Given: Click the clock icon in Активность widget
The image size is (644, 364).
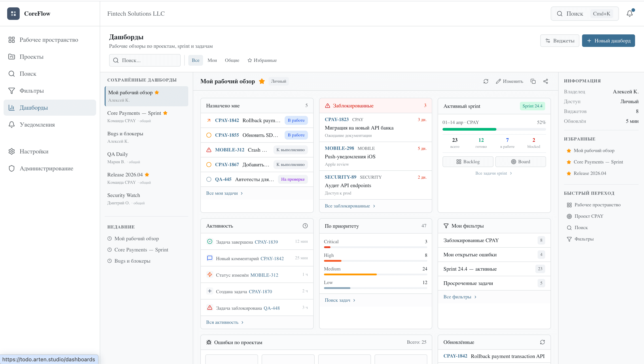Looking at the screenshot, I should (305, 226).
